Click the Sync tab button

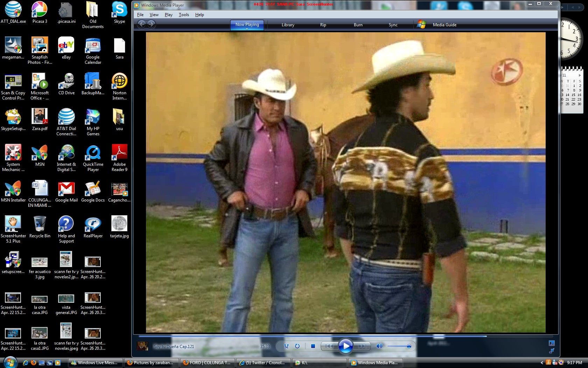click(393, 25)
